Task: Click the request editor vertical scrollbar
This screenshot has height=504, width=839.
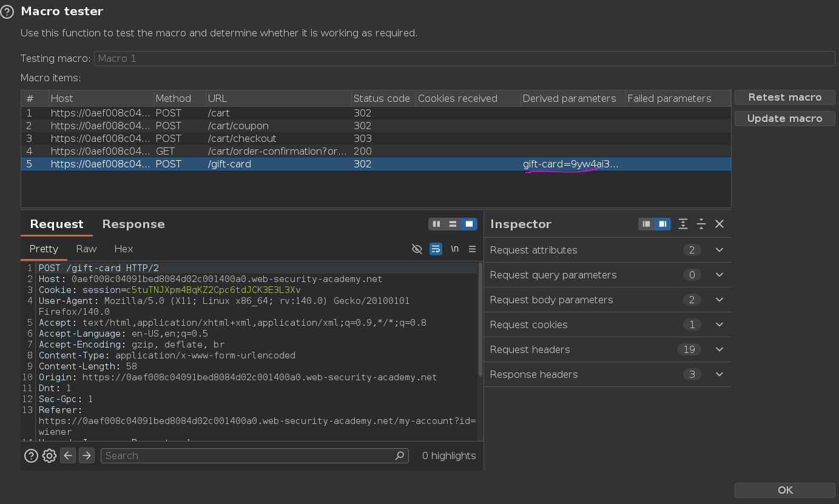Action: [480, 320]
